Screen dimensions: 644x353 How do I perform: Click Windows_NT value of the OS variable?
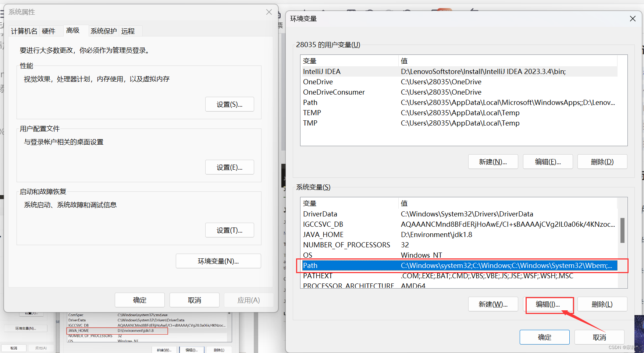click(421, 255)
